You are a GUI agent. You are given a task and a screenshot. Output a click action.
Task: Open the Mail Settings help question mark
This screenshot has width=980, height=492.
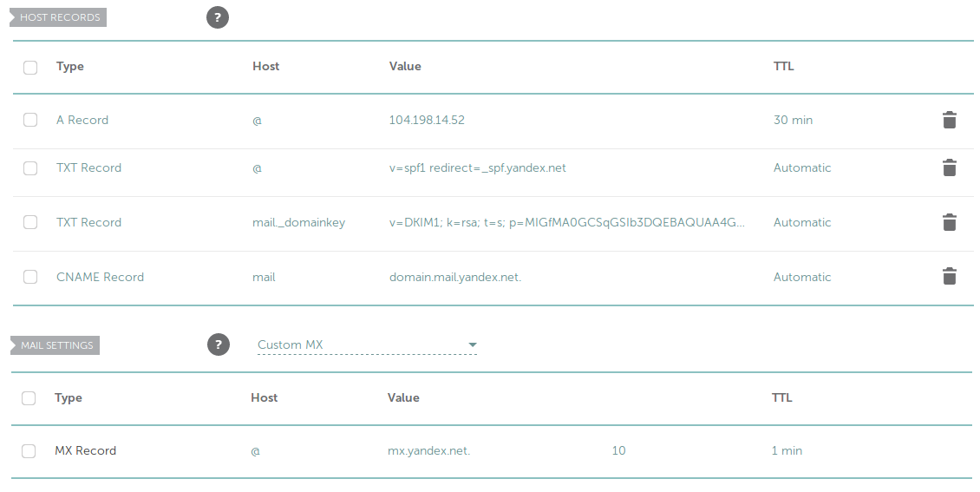pyautogui.click(x=219, y=344)
